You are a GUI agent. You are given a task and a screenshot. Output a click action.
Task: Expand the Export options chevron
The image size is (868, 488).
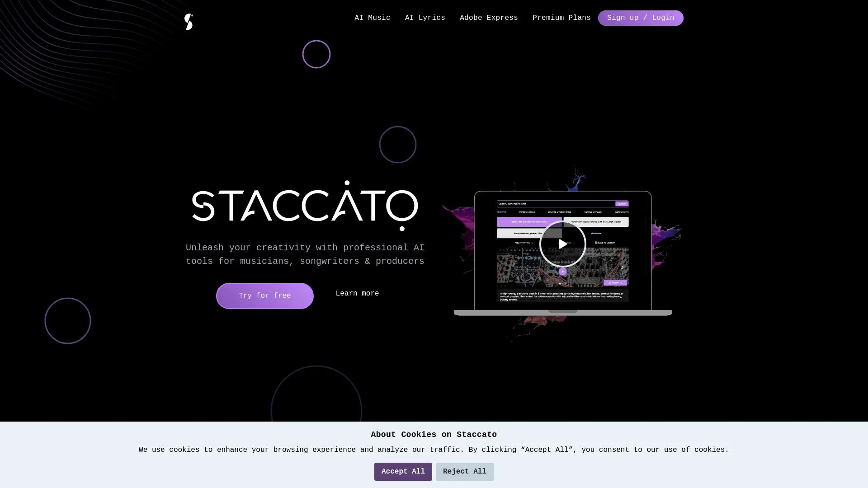click(x=621, y=282)
